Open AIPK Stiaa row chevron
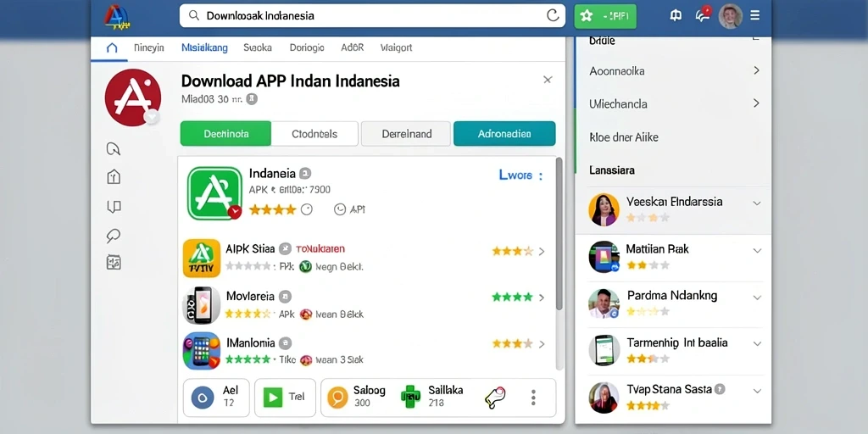This screenshot has width=868, height=434. (542, 251)
